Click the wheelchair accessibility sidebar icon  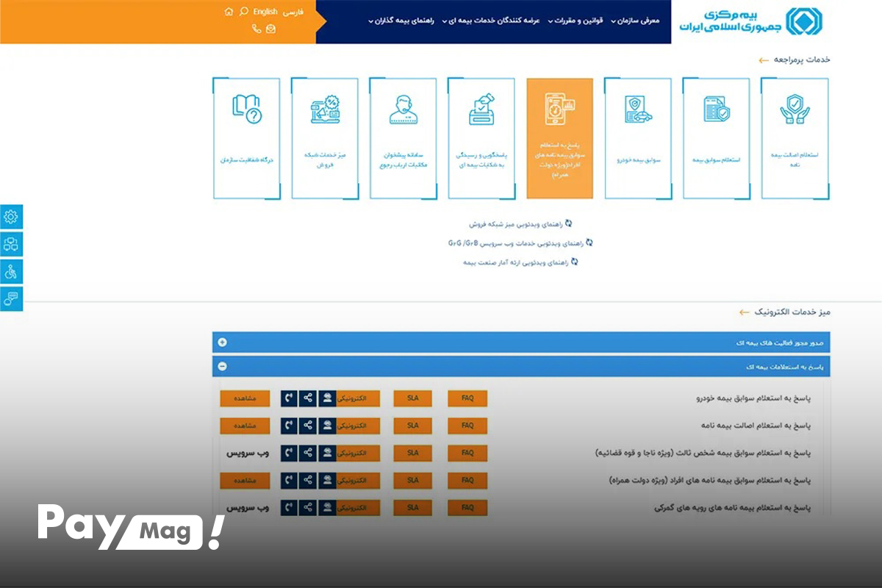tap(11, 271)
